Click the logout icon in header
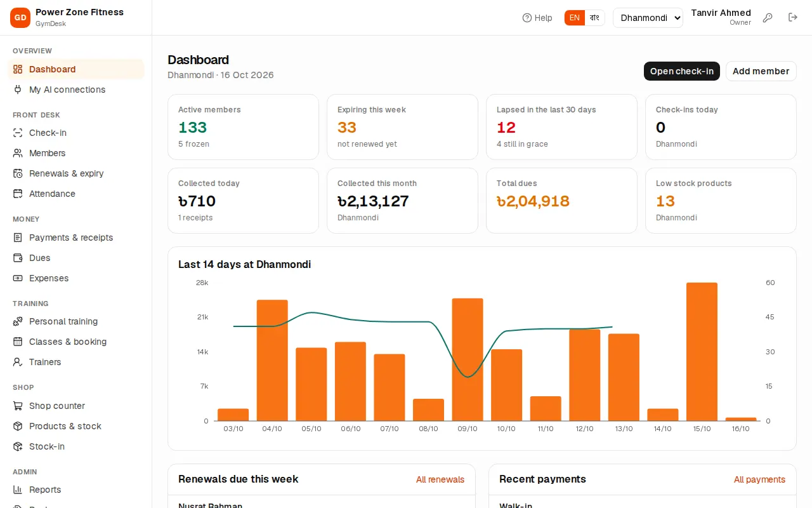812x508 pixels. (793, 18)
